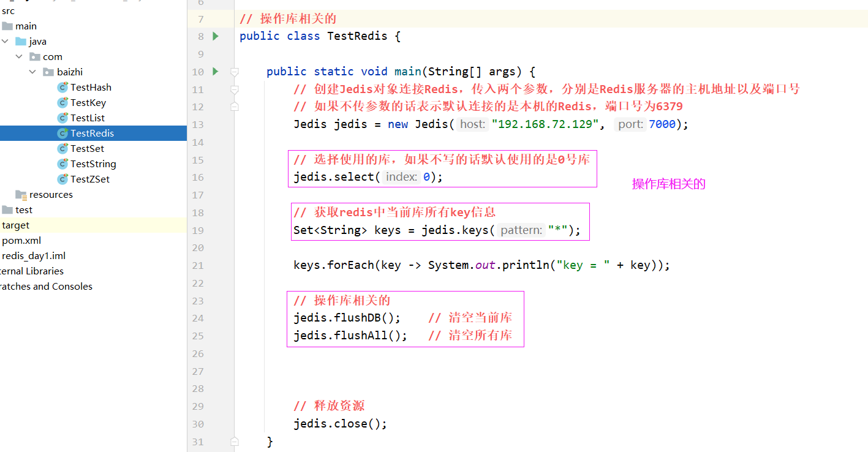Collapse the baizhi package tree arrow

tap(32, 72)
